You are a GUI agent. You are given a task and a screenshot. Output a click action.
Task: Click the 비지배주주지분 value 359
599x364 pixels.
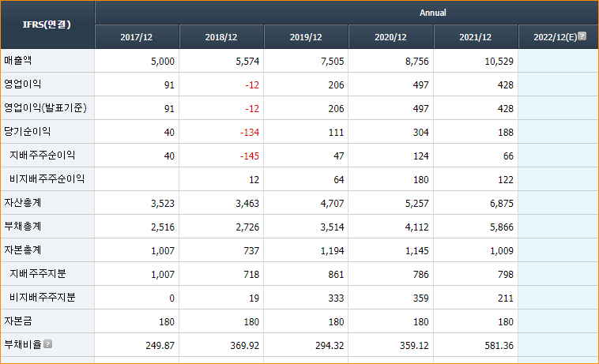tap(421, 298)
